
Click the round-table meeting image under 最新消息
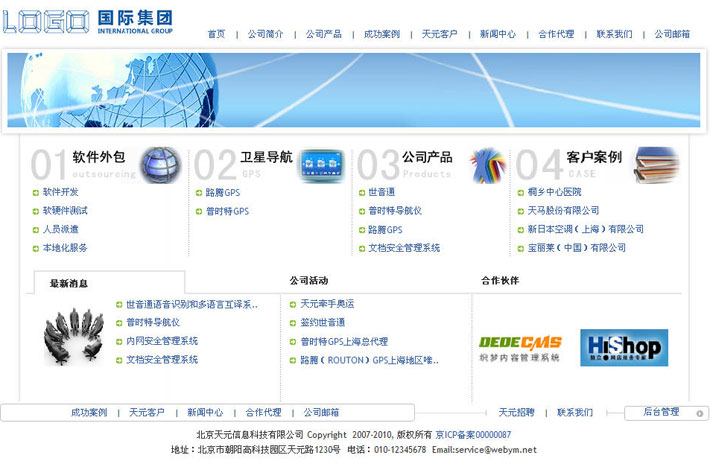click(73, 336)
